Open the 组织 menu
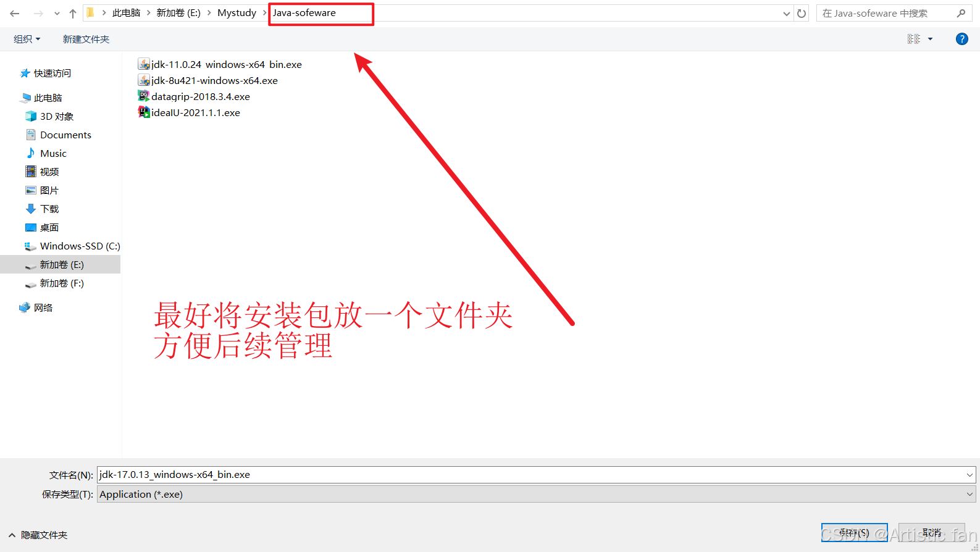The width and height of the screenshot is (980, 552). [x=27, y=39]
